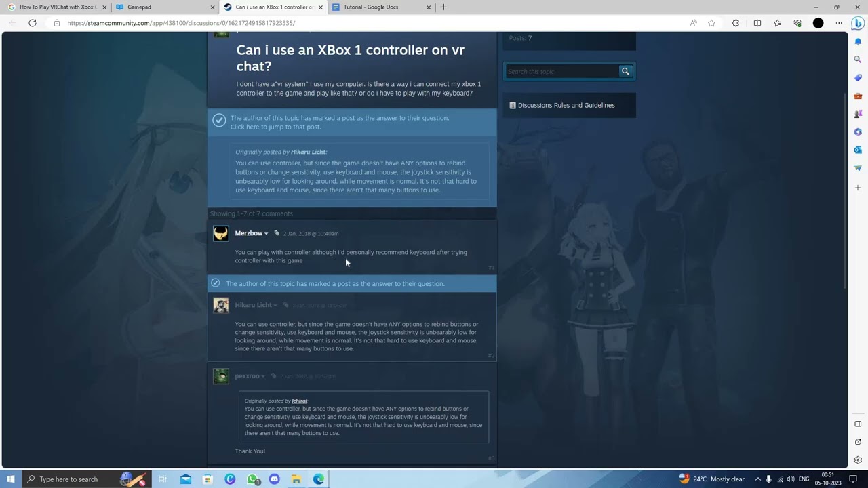Image resolution: width=868 pixels, height=488 pixels.
Task: Open Hikaru Licht's profile in comment #2
Action: coord(254,305)
